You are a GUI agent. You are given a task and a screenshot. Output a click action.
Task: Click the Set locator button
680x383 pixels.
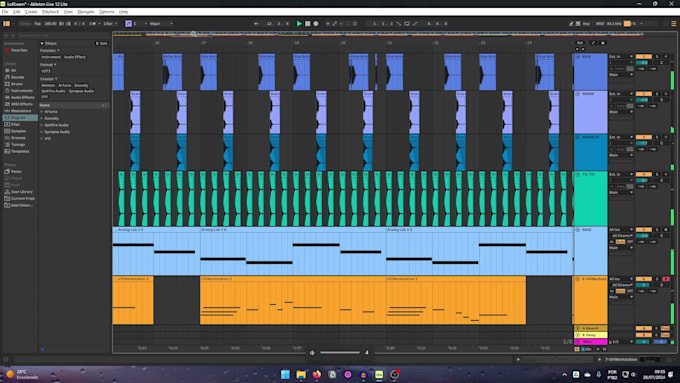(x=580, y=43)
